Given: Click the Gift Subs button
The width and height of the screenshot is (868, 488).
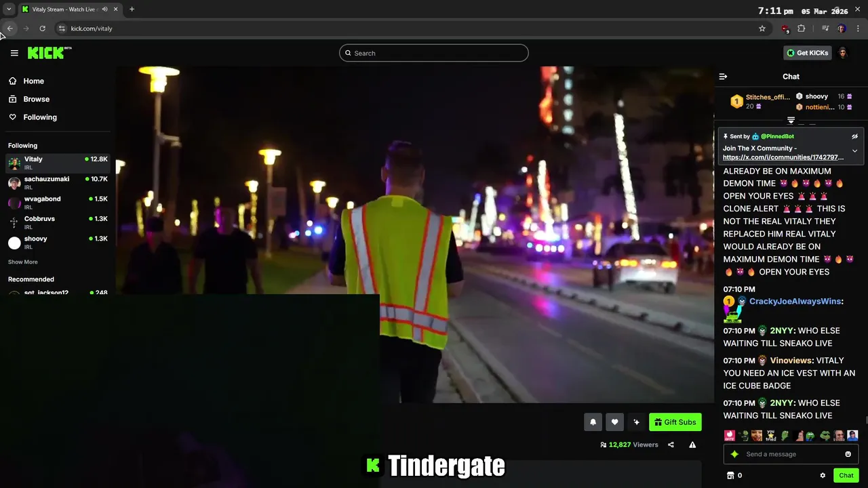Looking at the screenshot, I should [675, 422].
